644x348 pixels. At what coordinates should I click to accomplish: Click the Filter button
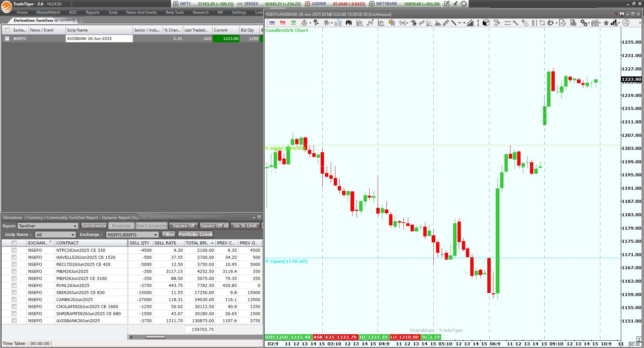169,235
